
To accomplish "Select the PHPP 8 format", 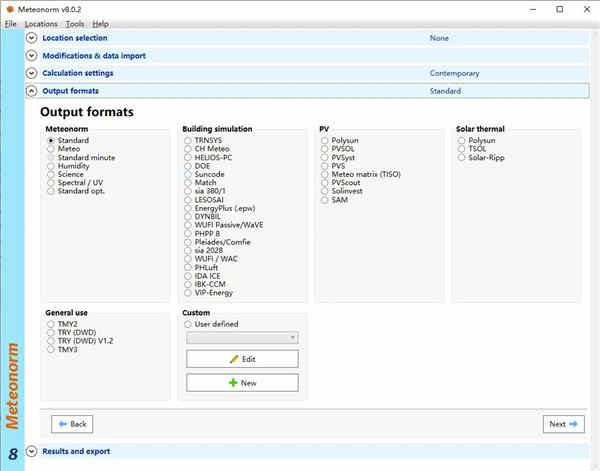I will point(202,234).
